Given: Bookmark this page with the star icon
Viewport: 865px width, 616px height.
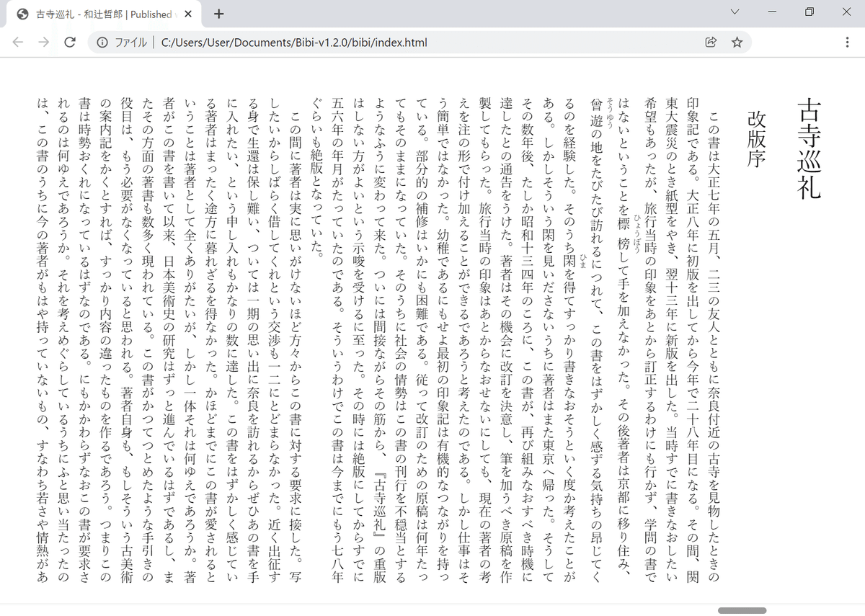Looking at the screenshot, I should pyautogui.click(x=737, y=43).
